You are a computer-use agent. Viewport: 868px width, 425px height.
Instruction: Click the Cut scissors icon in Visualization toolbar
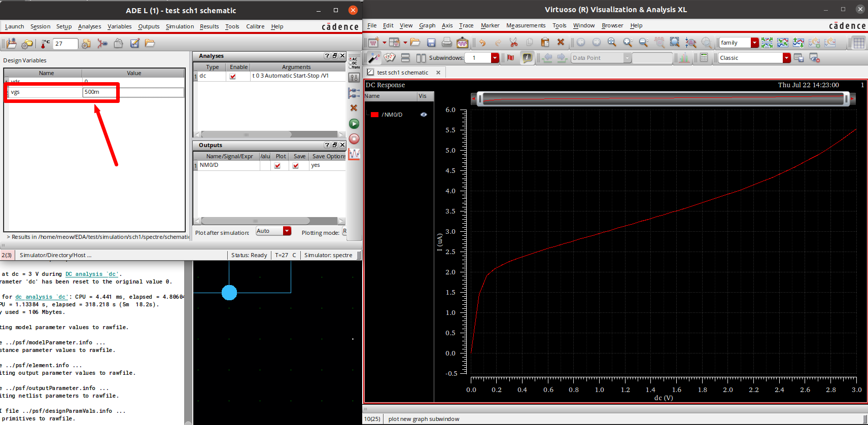[x=513, y=43]
